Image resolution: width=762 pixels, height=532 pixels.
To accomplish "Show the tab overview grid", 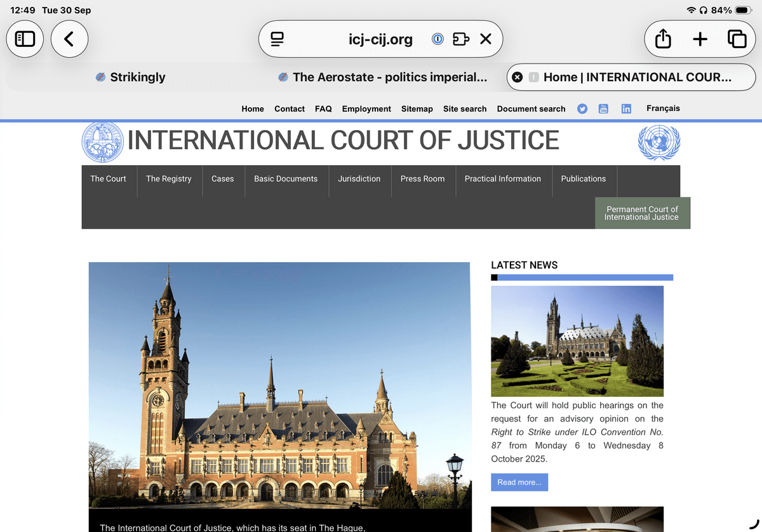I will (x=737, y=39).
